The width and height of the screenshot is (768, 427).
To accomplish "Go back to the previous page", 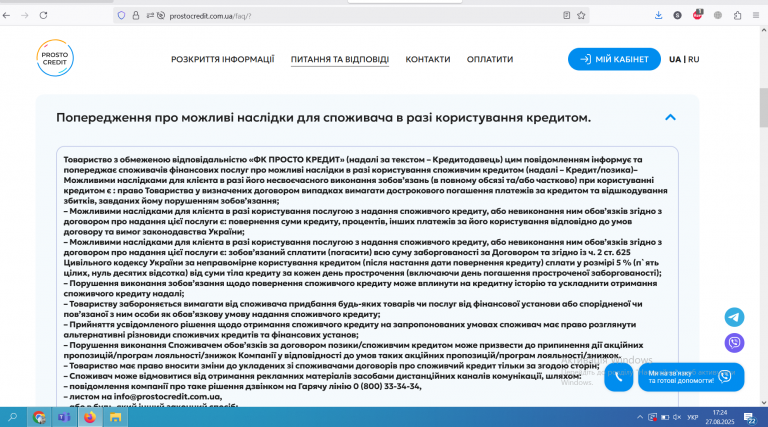I will tap(6, 16).
